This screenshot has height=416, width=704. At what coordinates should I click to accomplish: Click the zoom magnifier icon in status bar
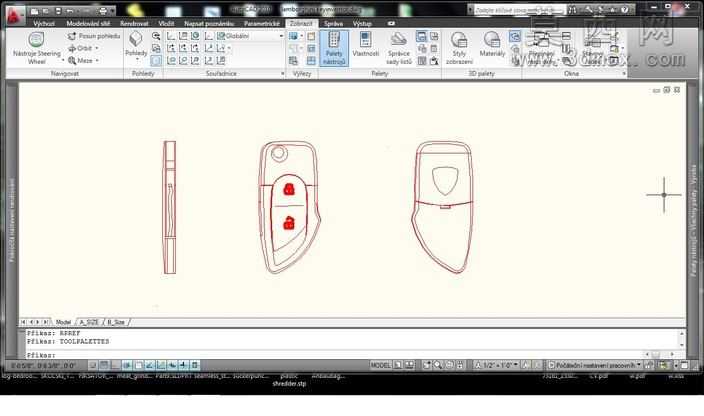click(x=438, y=365)
